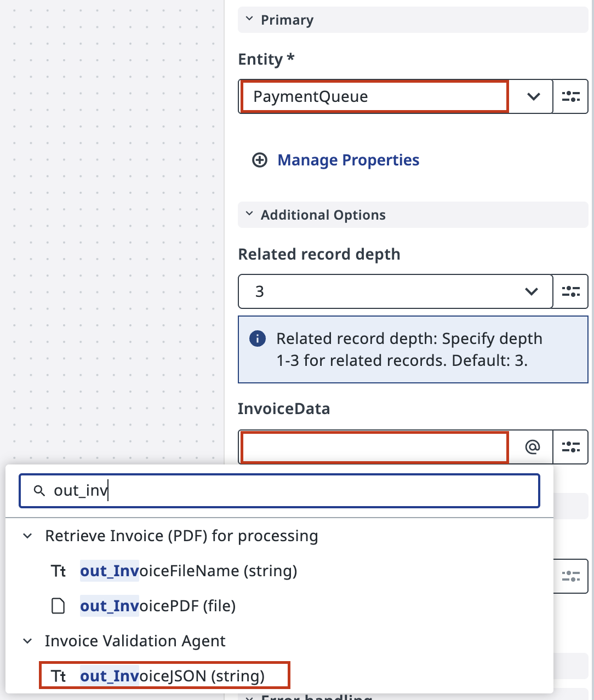Focus the out_inv search box
This screenshot has width=594, height=700.
click(279, 491)
